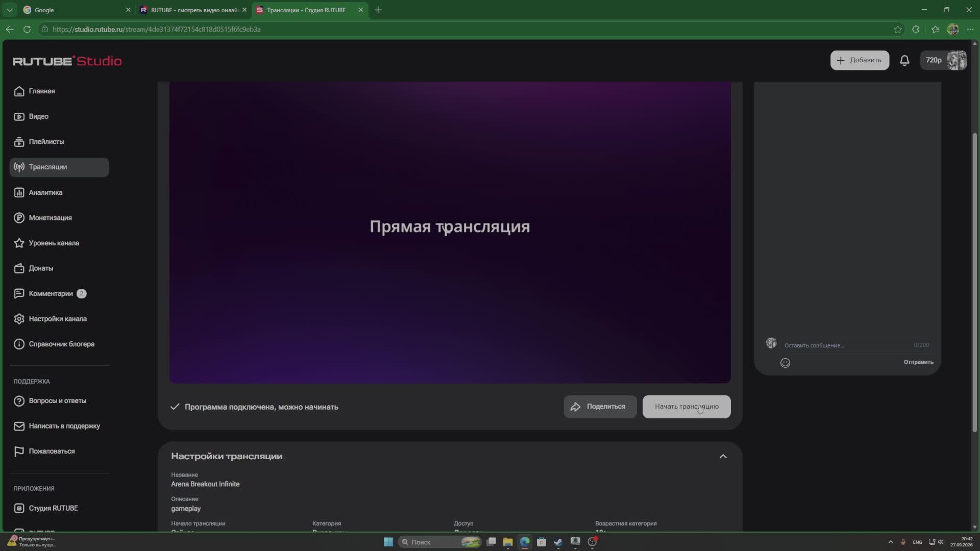Click the chat message input field

[856, 345]
